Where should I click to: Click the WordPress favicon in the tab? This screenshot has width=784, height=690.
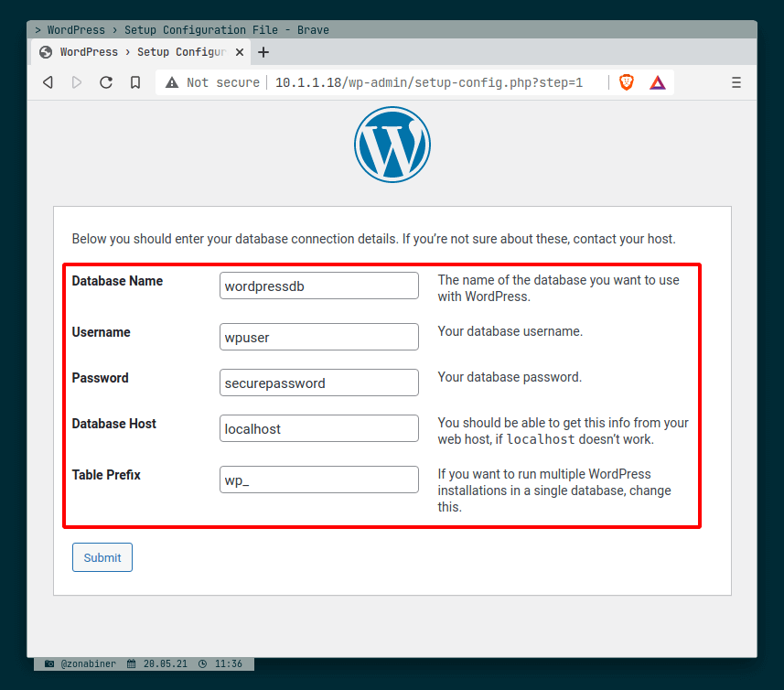click(x=44, y=52)
